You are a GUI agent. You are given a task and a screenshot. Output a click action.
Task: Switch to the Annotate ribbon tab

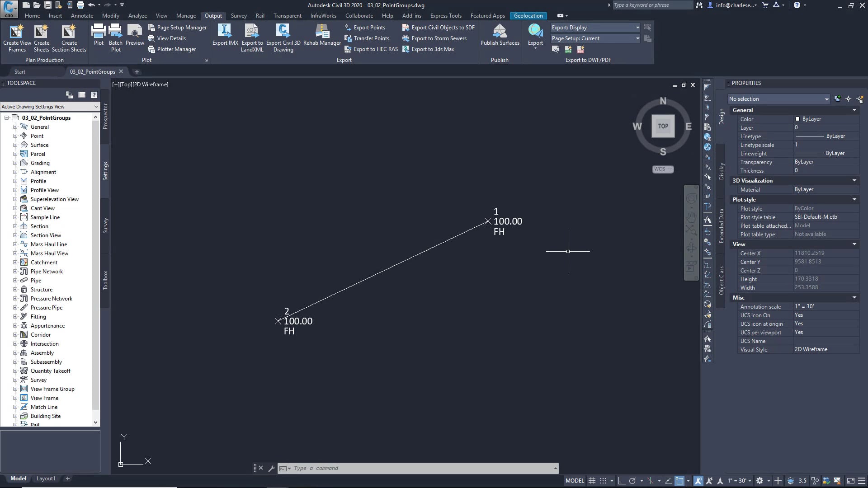82,15
